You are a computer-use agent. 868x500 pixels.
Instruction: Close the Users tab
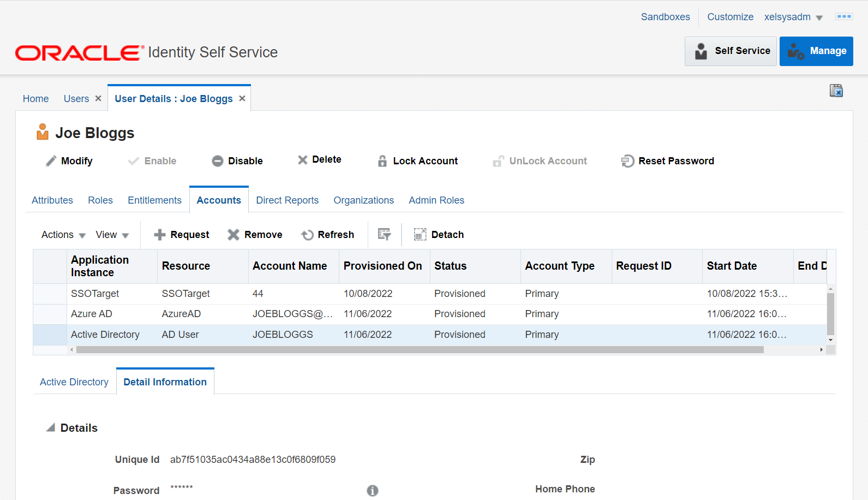tap(98, 98)
